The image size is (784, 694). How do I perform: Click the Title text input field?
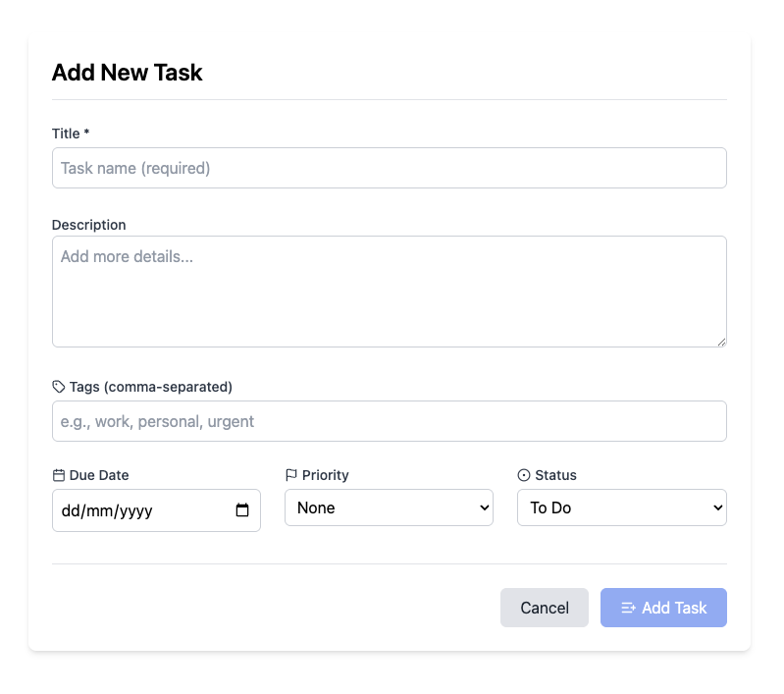(389, 168)
